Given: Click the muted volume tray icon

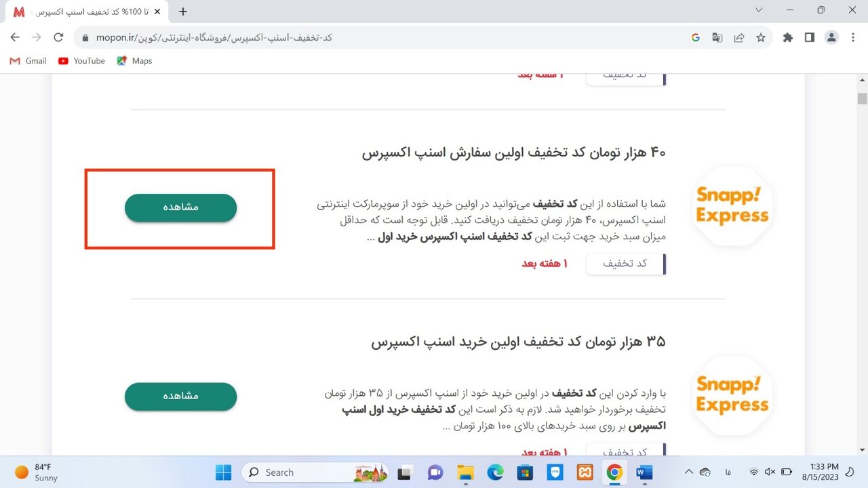Looking at the screenshot, I should click(770, 472).
